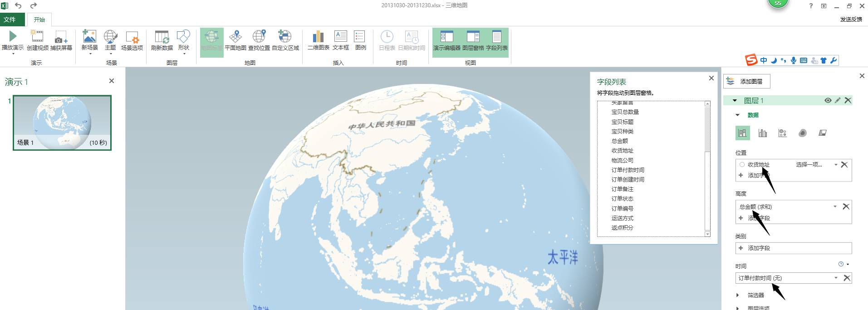Rename 图层 1 with pencil icon
This screenshot has height=310, width=868.
tap(838, 100)
